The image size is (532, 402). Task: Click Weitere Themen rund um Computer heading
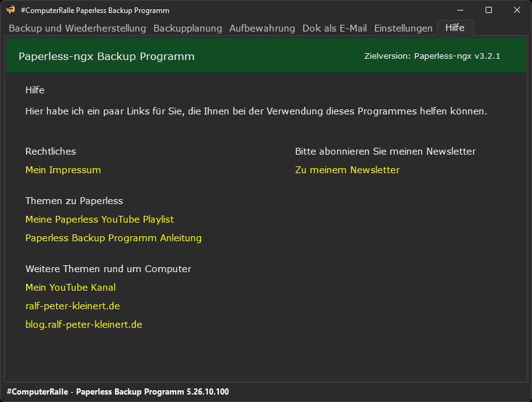click(x=108, y=268)
